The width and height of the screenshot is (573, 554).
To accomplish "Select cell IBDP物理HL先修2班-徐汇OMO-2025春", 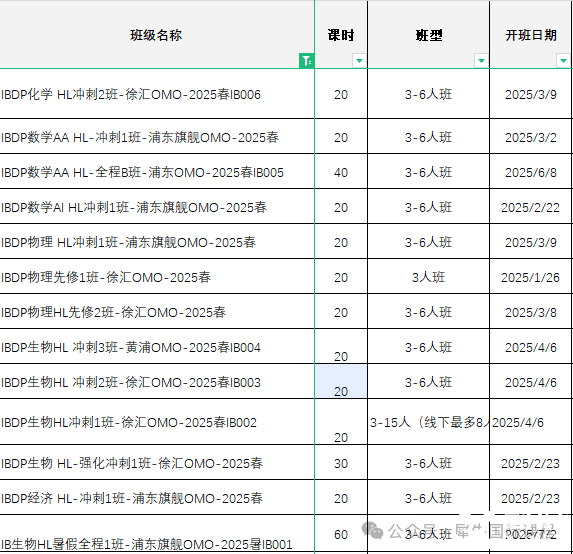I will pyautogui.click(x=157, y=311).
